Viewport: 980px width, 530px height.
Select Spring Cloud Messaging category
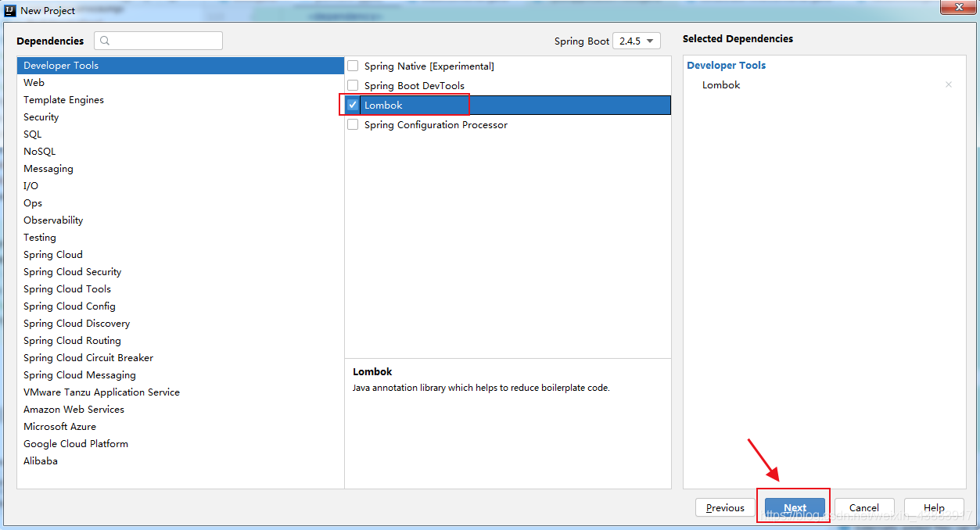[x=180, y=375]
